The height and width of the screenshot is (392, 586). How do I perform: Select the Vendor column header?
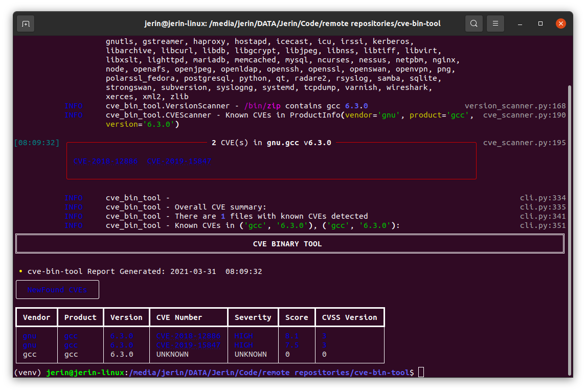36,317
